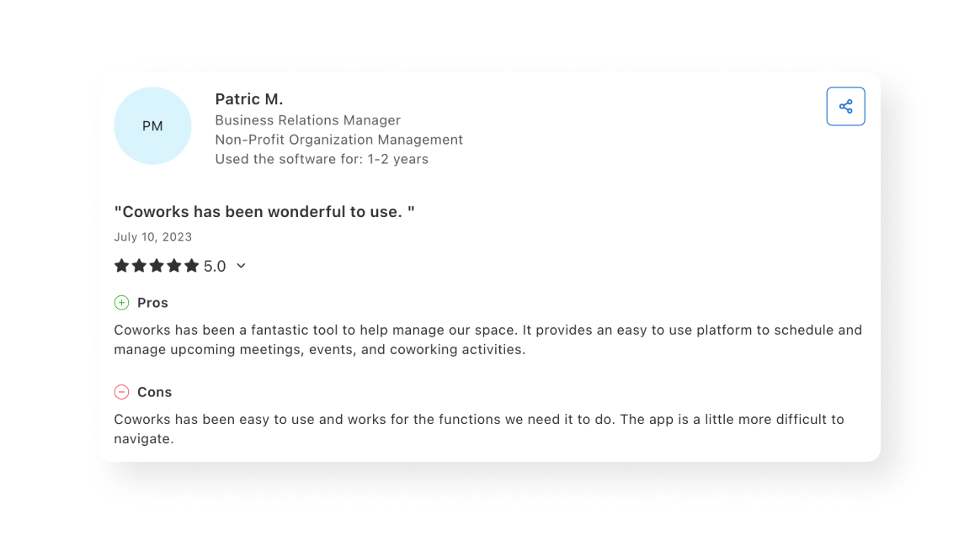Image resolution: width=980 pixels, height=535 pixels.
Task: Click Non-Profit Organization Management industry text
Action: (338, 140)
